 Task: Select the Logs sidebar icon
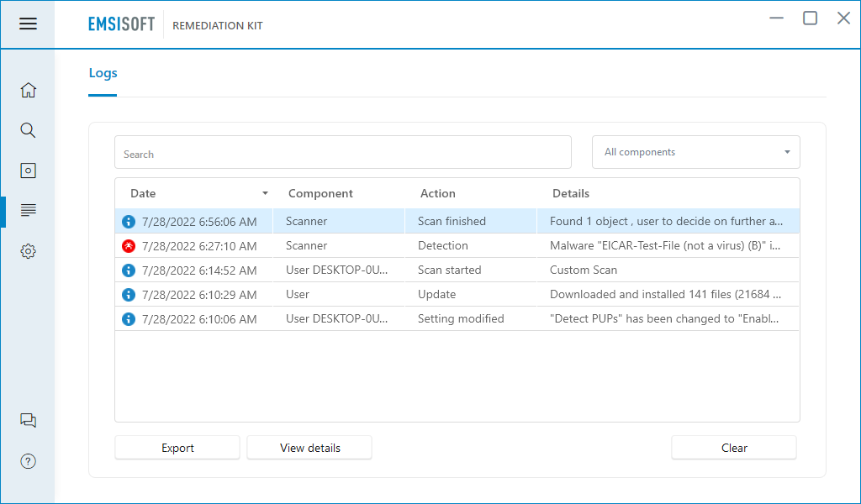(x=28, y=210)
